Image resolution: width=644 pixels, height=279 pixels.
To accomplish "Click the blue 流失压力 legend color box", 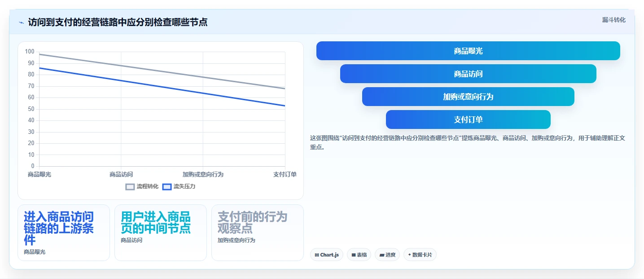I will point(167,187).
